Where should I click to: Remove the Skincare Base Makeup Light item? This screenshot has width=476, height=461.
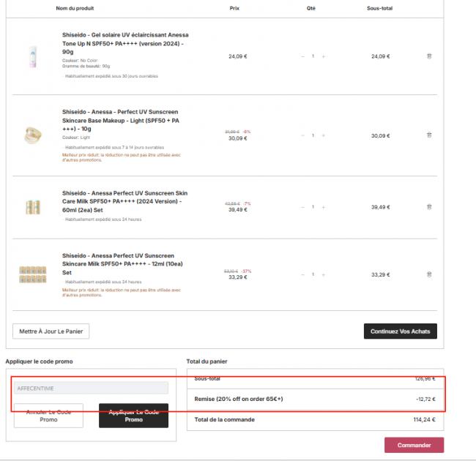tap(429, 135)
